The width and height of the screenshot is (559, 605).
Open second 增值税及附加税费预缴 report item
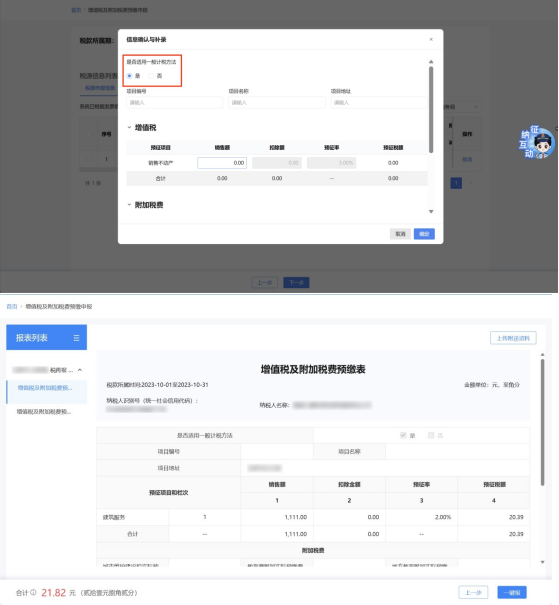(44, 412)
